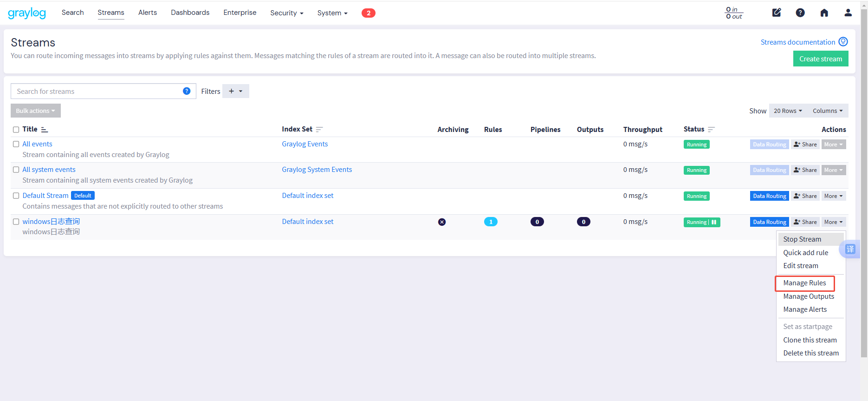Choose Manage Alerts option
The image size is (868, 401).
point(811,309)
